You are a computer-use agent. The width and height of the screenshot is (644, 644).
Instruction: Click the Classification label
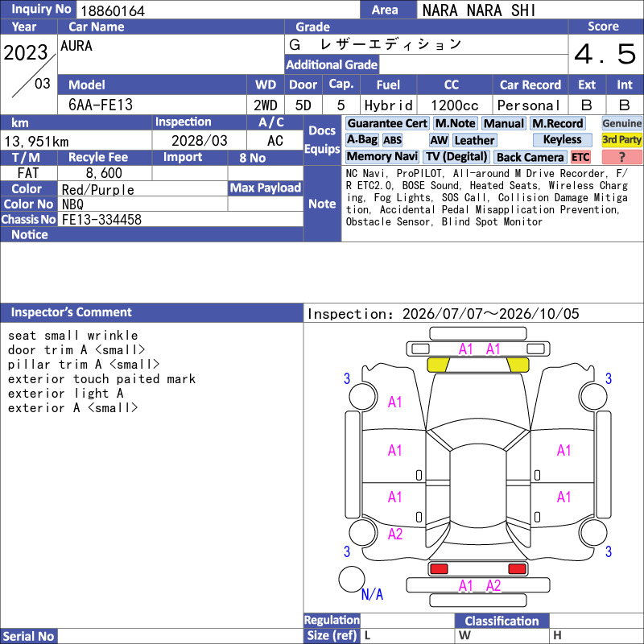(502, 621)
